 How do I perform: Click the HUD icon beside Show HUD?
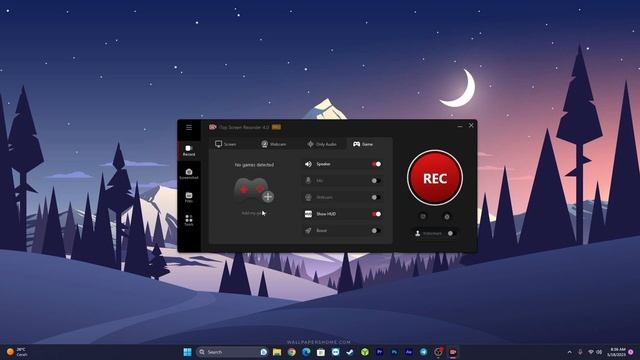pyautogui.click(x=308, y=214)
